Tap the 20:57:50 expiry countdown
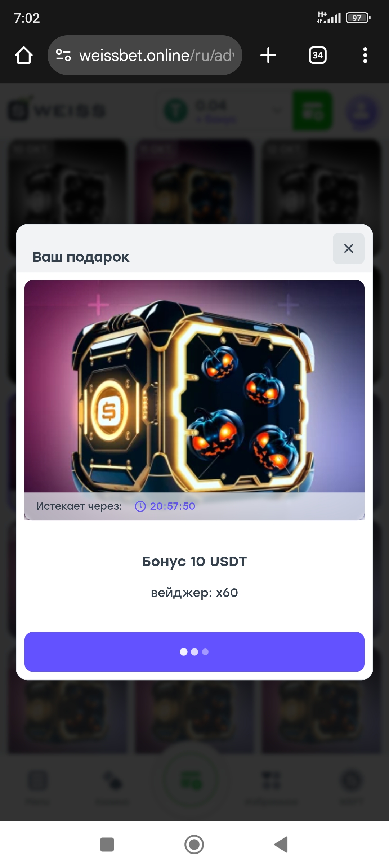 pos(173,506)
